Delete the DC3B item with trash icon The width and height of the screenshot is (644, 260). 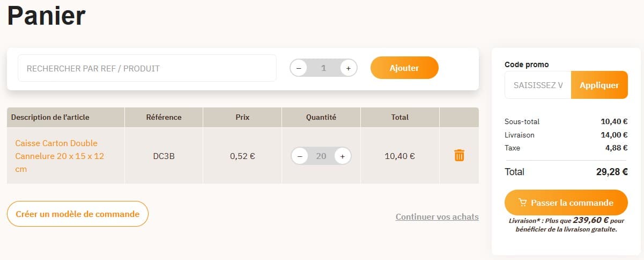[x=459, y=156]
